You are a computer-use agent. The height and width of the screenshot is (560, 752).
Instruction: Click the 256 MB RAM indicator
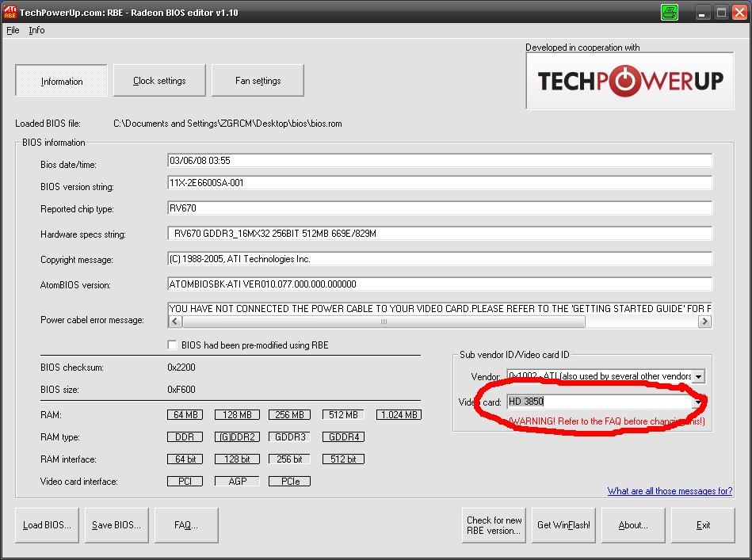click(290, 415)
